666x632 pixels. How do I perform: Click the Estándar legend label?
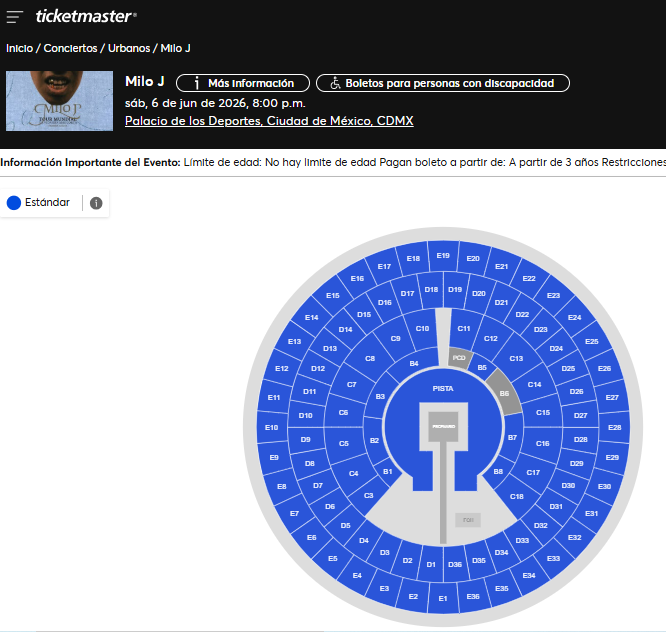(x=47, y=202)
